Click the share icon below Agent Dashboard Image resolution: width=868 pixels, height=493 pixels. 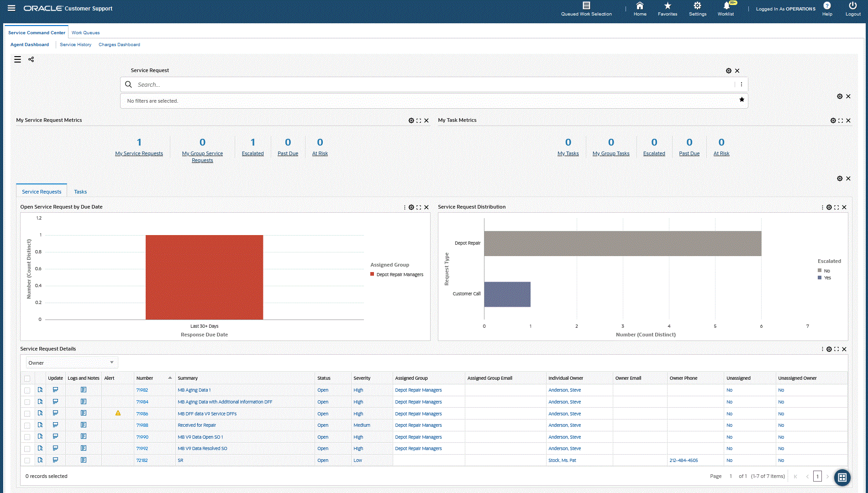click(31, 59)
